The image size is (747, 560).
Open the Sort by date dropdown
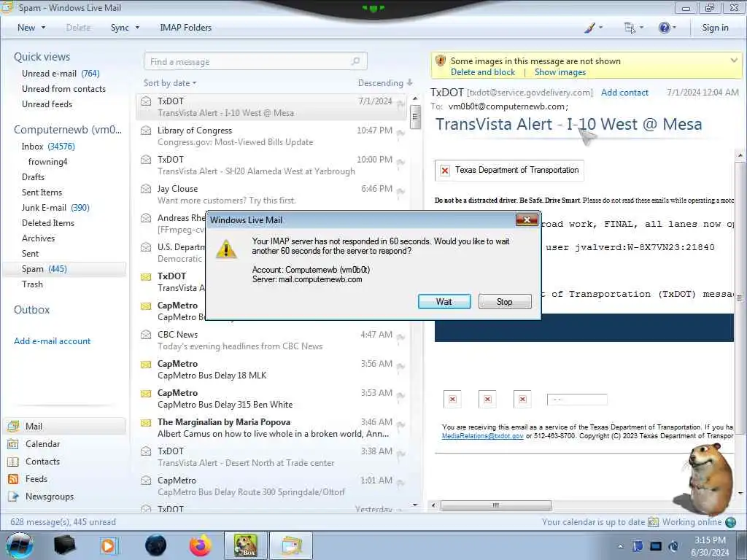pyautogui.click(x=170, y=83)
